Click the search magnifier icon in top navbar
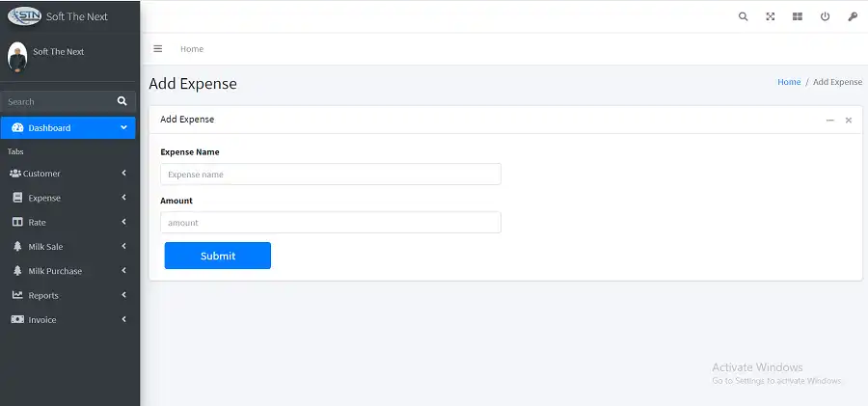The image size is (868, 406). pos(743,16)
